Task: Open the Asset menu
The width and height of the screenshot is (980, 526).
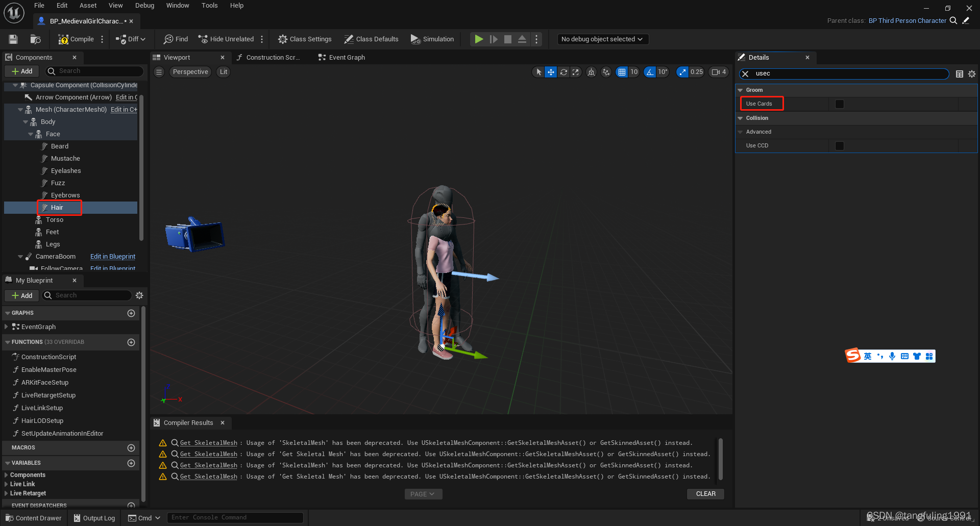Action: [x=88, y=6]
